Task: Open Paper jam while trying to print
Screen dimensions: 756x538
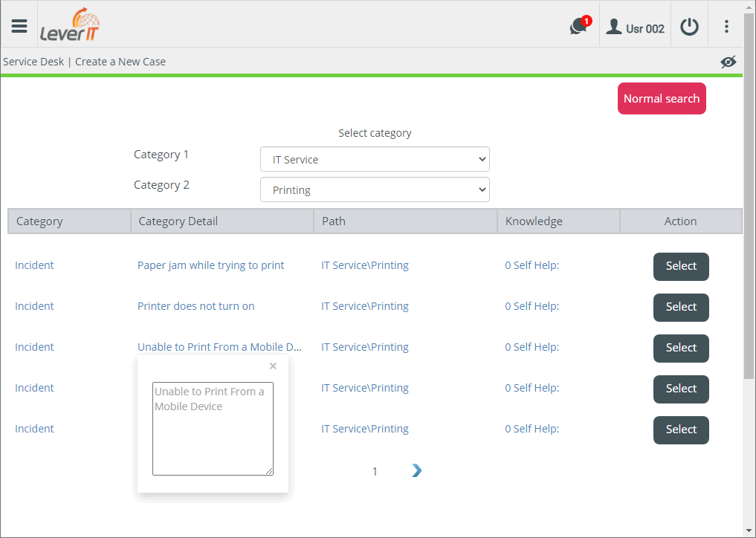Action: coord(210,265)
